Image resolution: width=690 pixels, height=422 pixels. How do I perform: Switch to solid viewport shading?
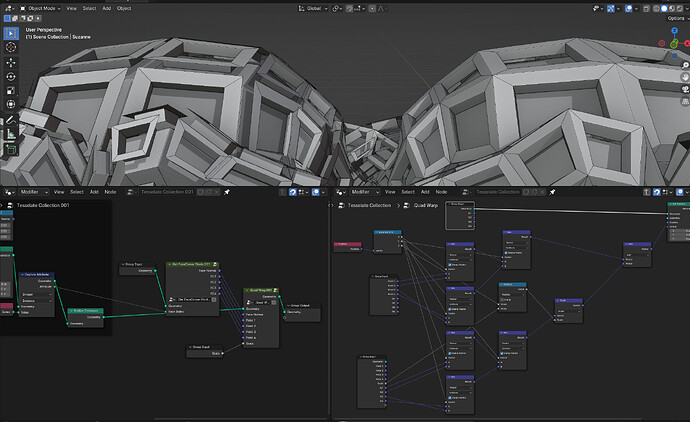click(664, 8)
